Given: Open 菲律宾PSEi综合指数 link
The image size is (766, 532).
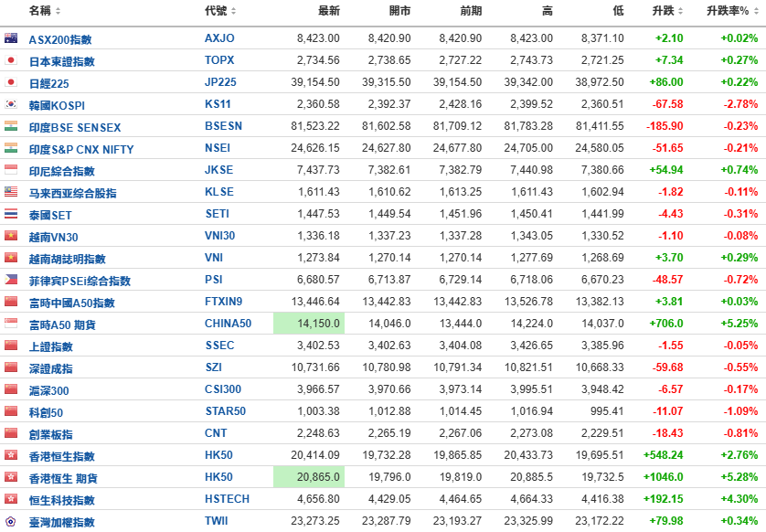Looking at the screenshot, I should pyautogui.click(x=80, y=282).
